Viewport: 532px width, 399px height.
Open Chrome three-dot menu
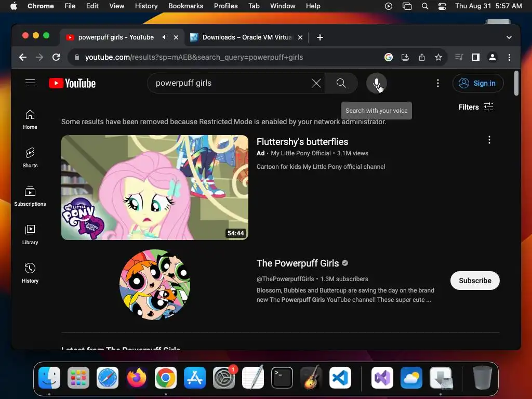pos(509,57)
